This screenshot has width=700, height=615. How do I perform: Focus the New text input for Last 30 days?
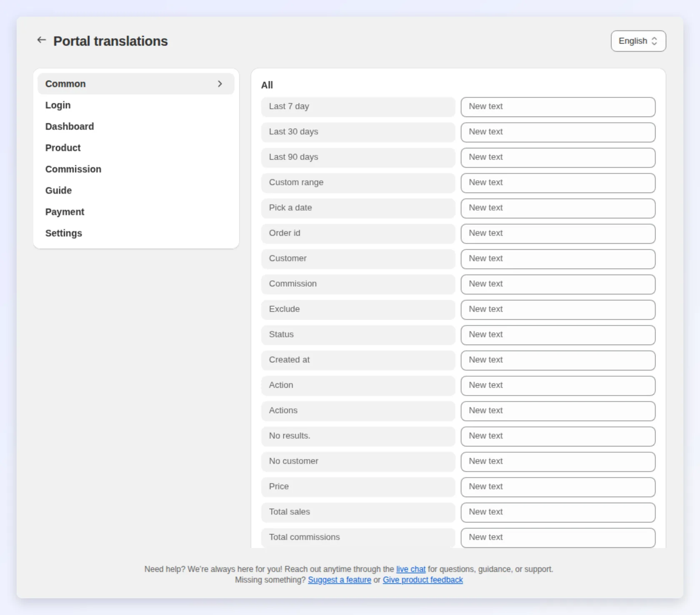pyautogui.click(x=557, y=132)
